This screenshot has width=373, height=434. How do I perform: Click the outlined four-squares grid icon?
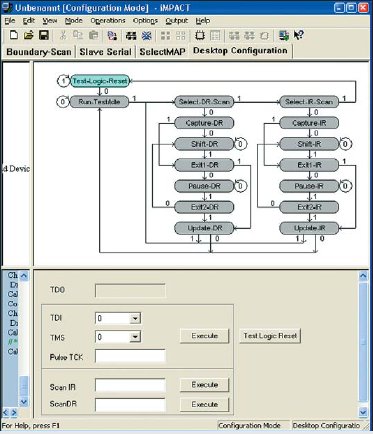[x=180, y=36]
